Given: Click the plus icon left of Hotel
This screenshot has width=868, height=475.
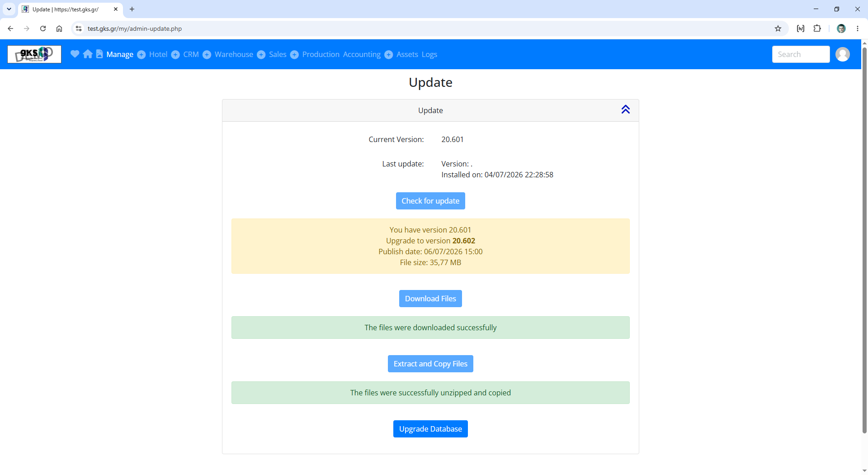Looking at the screenshot, I should 142,55.
